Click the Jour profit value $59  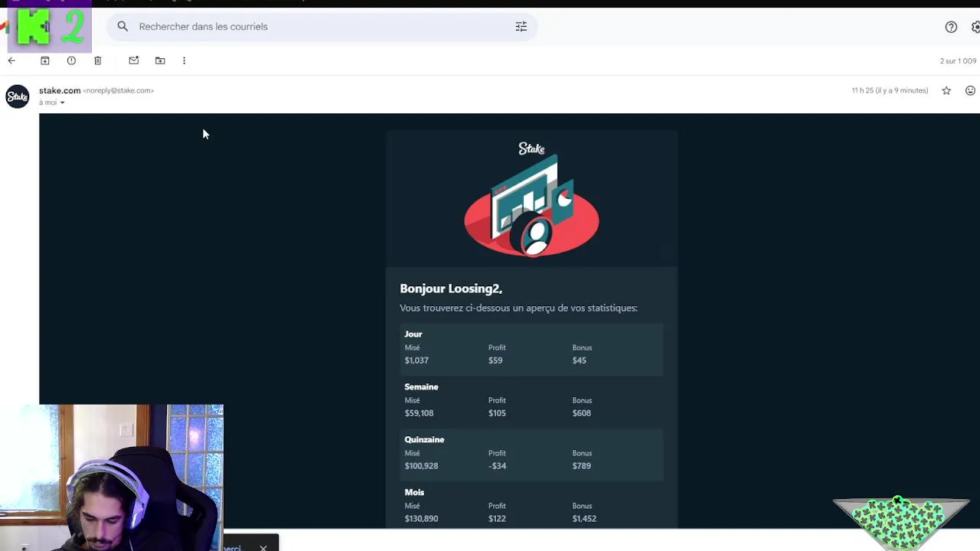click(x=495, y=360)
